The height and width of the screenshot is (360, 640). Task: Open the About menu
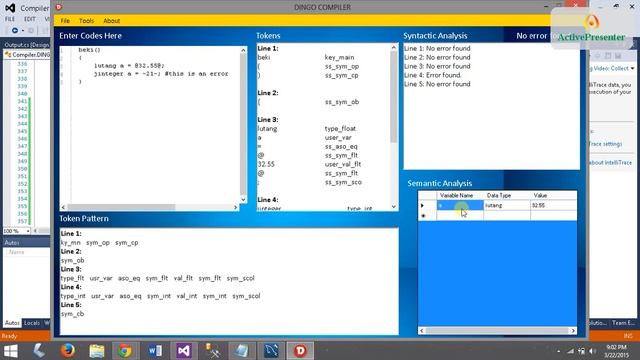[x=111, y=20]
